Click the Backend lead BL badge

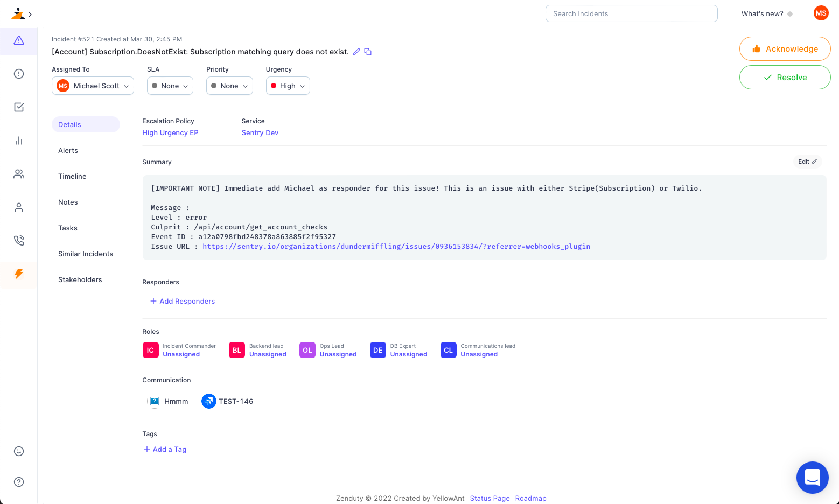click(237, 350)
